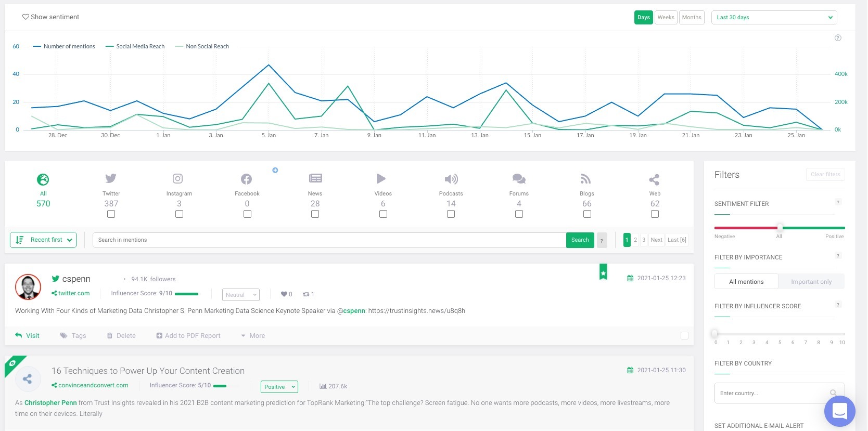This screenshot has height=431, width=868.
Task: Click the Videos play icon
Action: tap(381, 178)
